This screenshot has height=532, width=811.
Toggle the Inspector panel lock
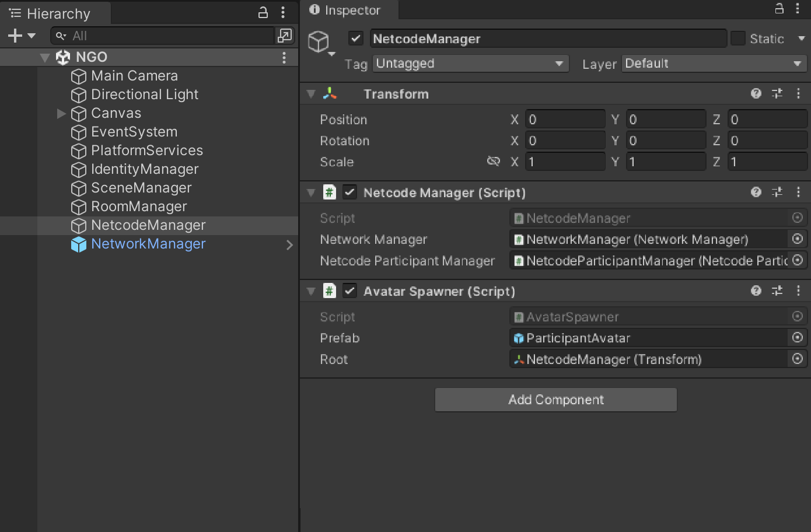[x=779, y=9]
